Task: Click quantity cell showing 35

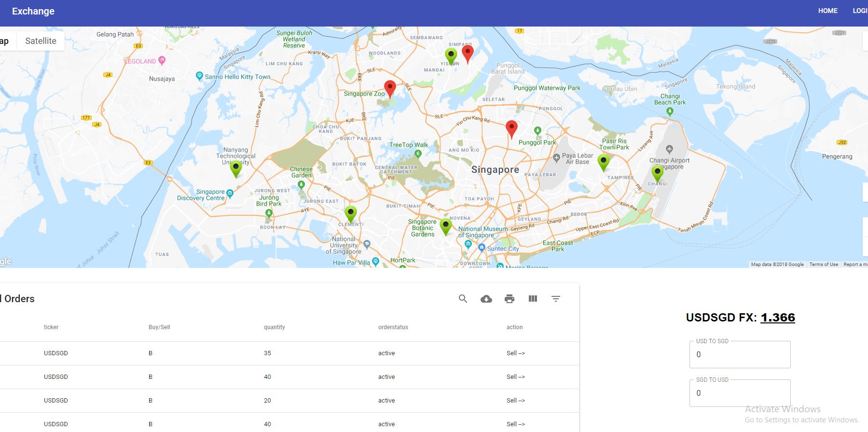Action: [267, 353]
